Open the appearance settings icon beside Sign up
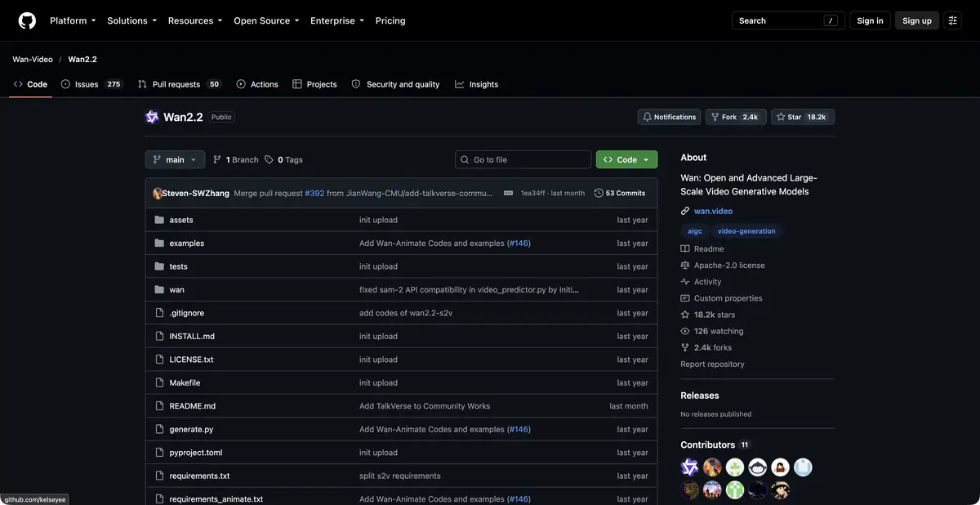Image resolution: width=980 pixels, height=505 pixels. tap(952, 20)
